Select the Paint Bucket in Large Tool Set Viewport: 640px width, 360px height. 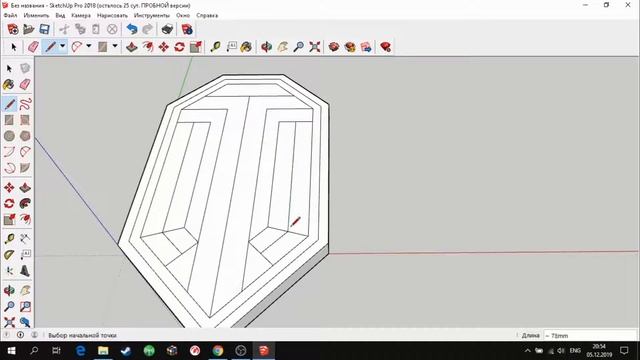9,84
